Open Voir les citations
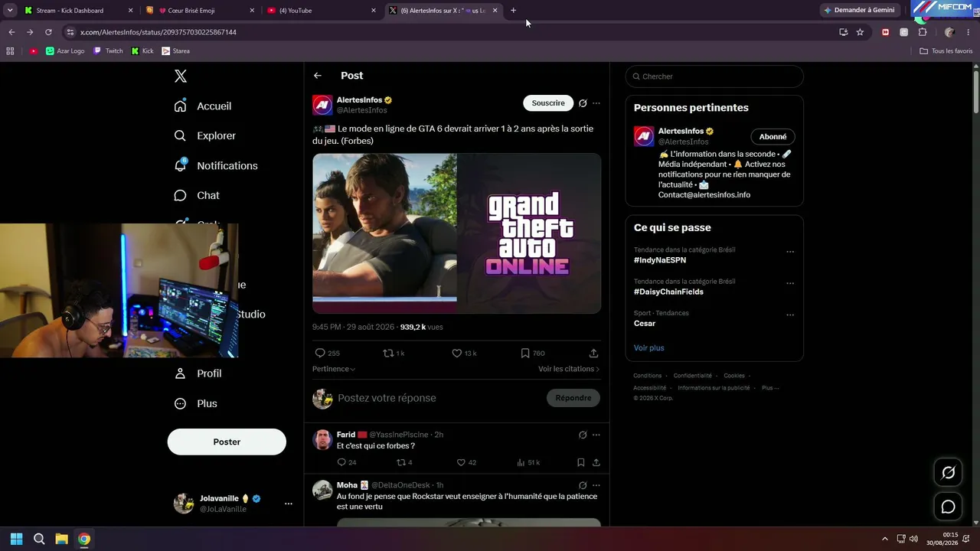This screenshot has width=980, height=551. (569, 369)
